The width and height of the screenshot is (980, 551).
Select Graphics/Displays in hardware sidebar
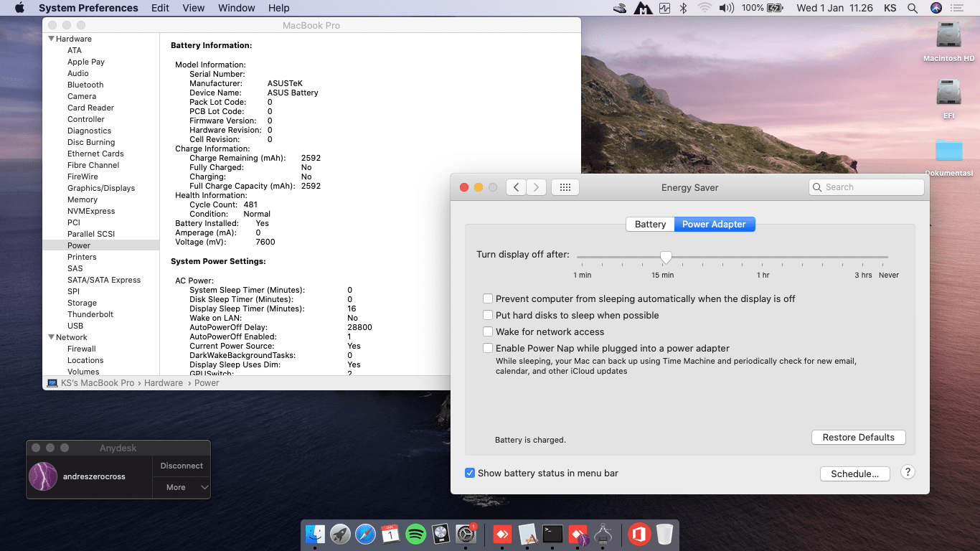(x=101, y=188)
